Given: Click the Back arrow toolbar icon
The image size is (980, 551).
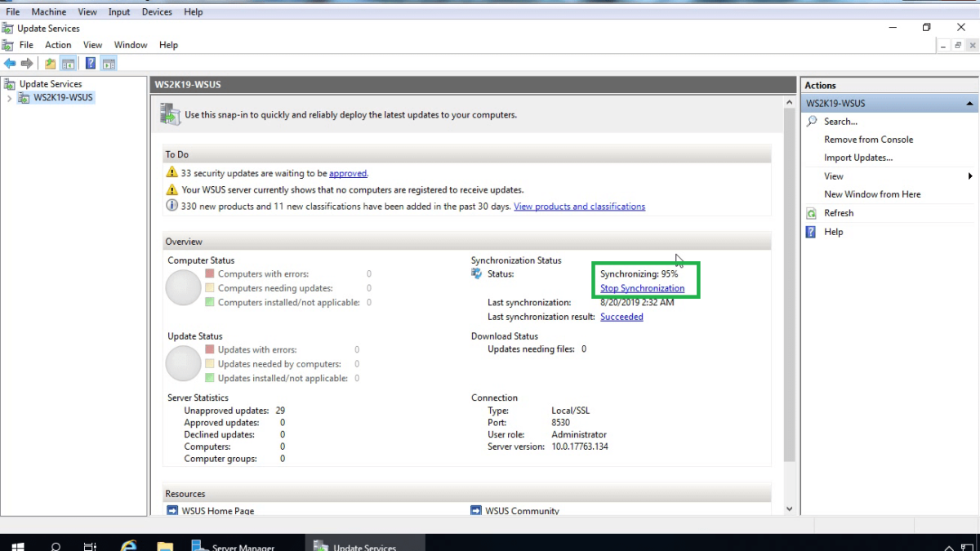Looking at the screenshot, I should coord(10,64).
